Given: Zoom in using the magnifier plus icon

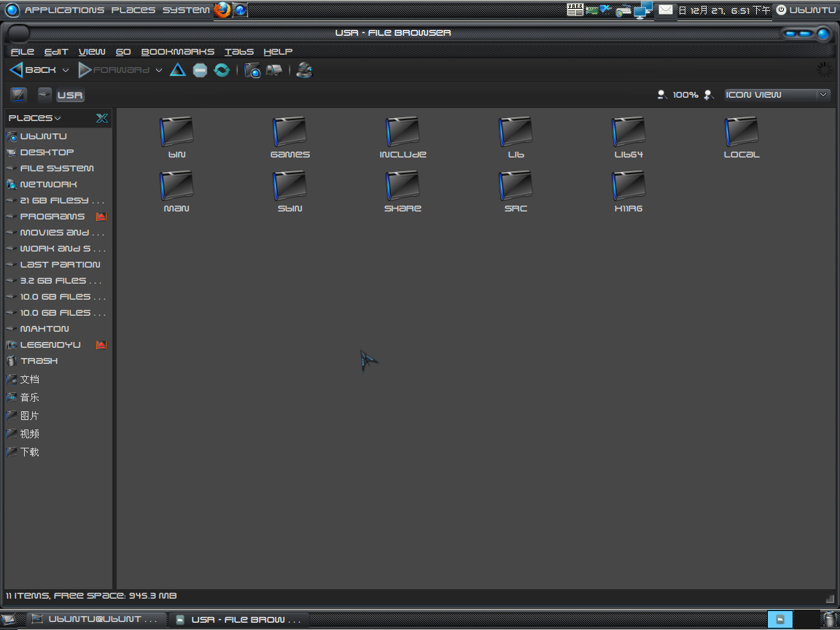Looking at the screenshot, I should 709,95.
